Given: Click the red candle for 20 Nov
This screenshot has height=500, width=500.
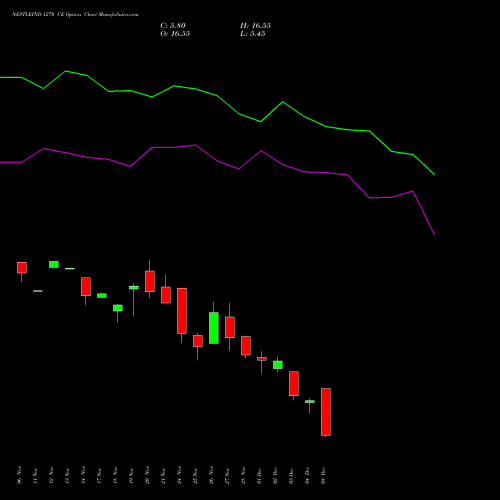Looking at the screenshot, I should coord(150,281).
